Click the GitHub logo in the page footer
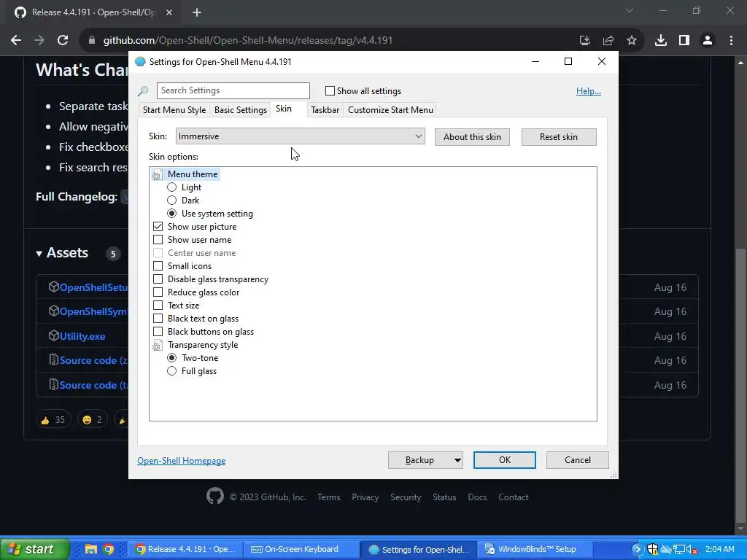The image size is (747, 560). 215,496
